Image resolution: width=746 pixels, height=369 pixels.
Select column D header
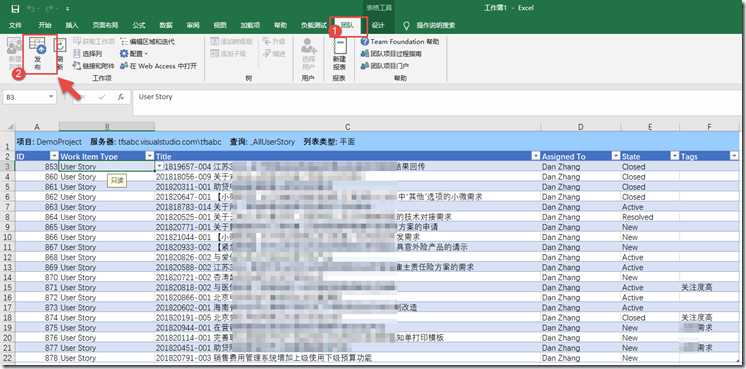click(580, 127)
